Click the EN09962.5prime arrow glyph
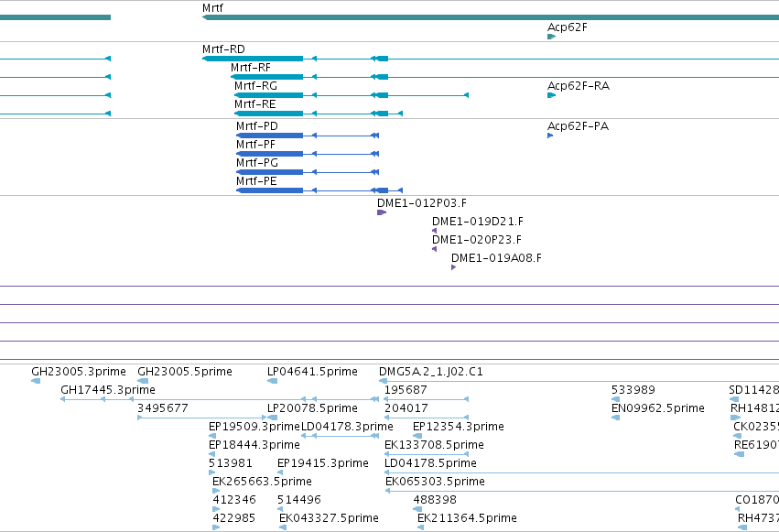The height and width of the screenshot is (532, 779). (x=615, y=418)
